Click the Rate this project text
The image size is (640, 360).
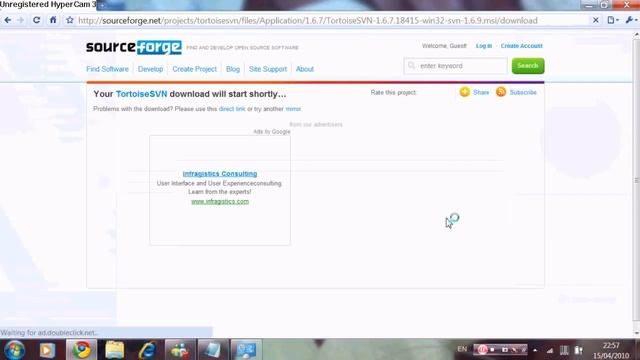(393, 93)
